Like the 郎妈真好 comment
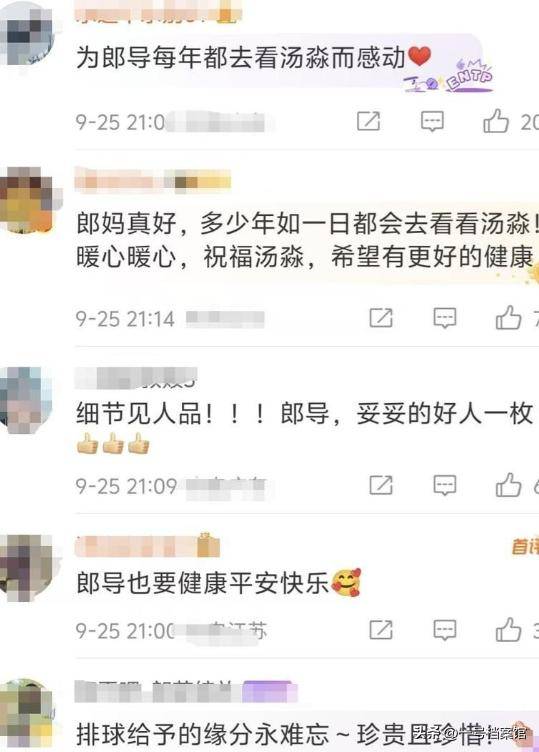 pyautogui.click(x=508, y=317)
